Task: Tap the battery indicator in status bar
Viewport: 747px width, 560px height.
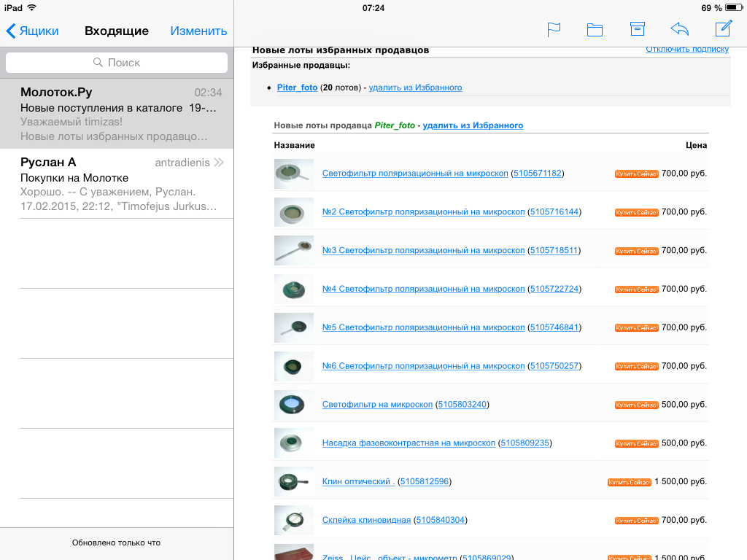Action: [x=734, y=7]
